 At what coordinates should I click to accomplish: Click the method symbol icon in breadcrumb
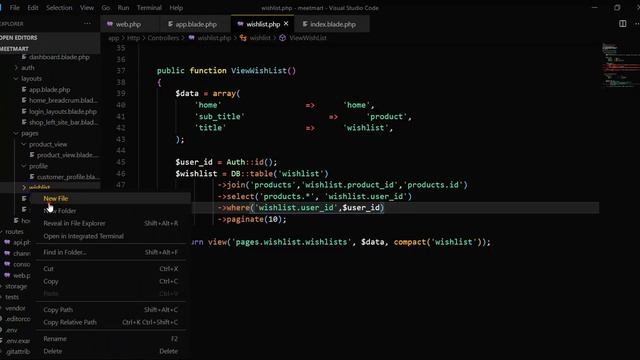coord(282,38)
